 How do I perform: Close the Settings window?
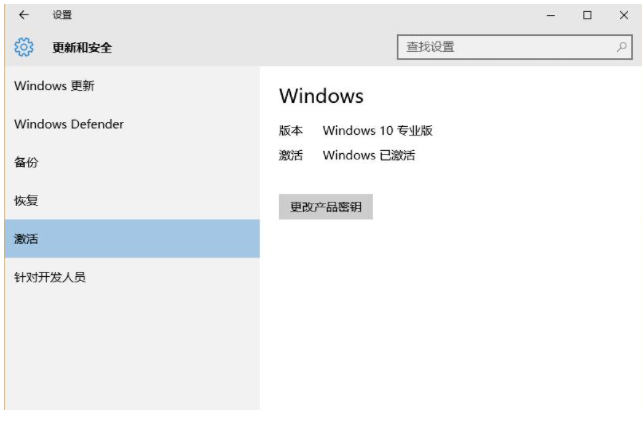[623, 15]
